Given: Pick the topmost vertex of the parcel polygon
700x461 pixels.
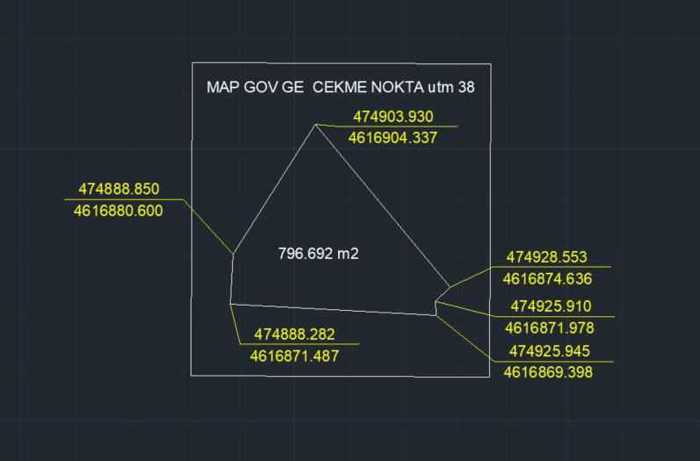Looking at the screenshot, I should click(316, 124).
